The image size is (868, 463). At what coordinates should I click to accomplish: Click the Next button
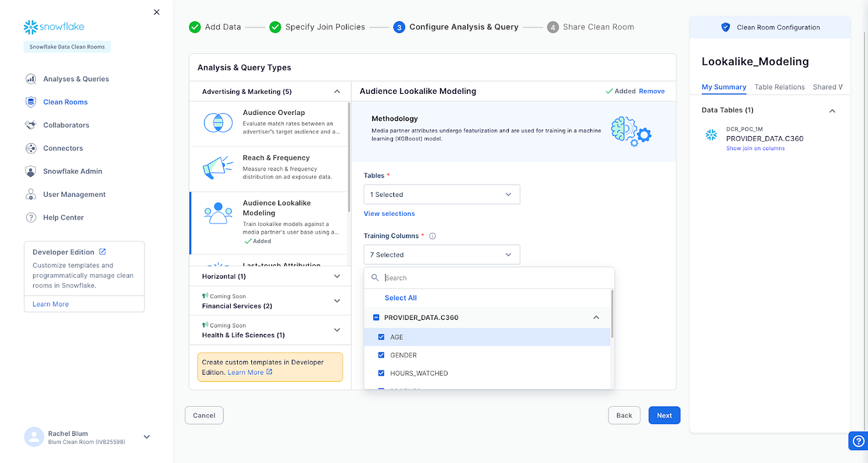[664, 415]
